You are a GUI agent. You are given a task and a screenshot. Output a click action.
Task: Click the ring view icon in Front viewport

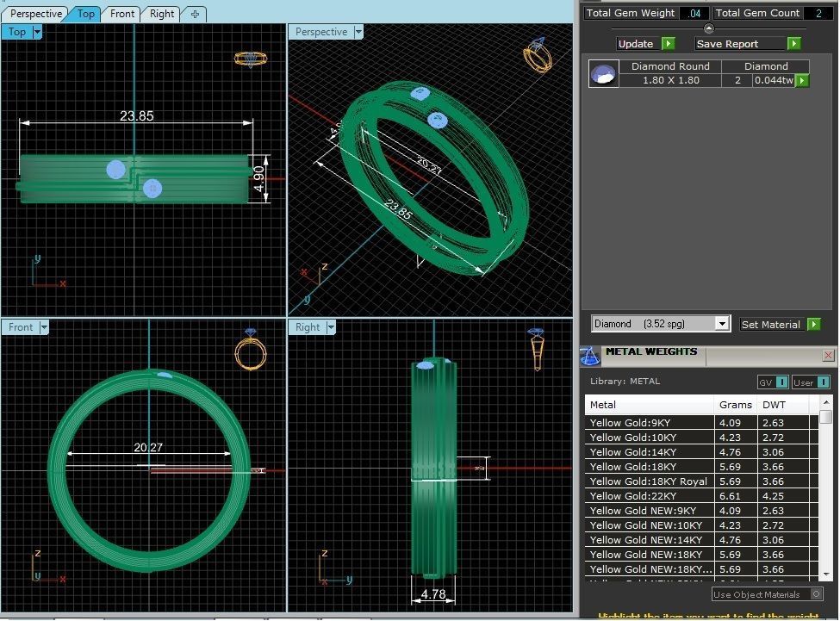pos(251,349)
